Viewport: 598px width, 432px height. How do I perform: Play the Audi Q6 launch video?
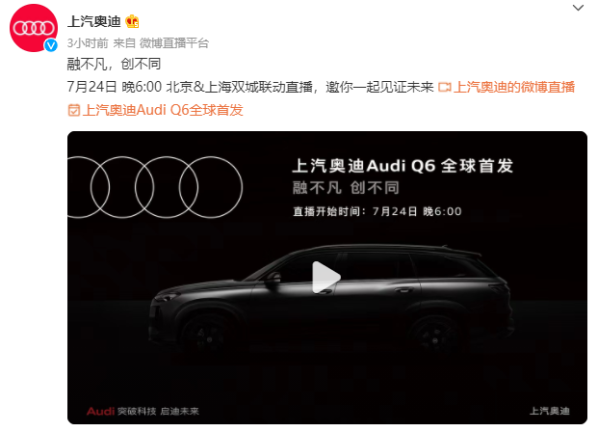coord(326,277)
